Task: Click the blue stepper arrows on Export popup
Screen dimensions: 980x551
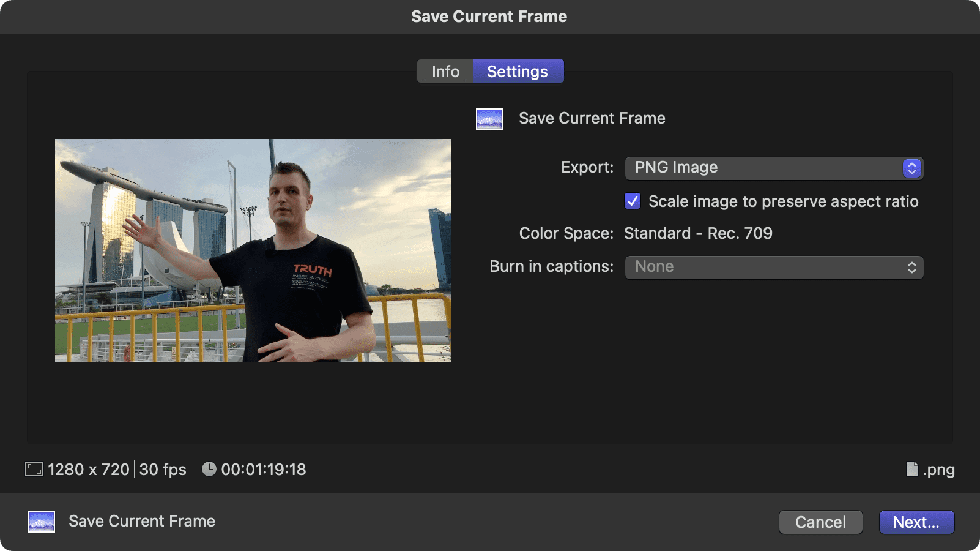Action: (x=911, y=168)
